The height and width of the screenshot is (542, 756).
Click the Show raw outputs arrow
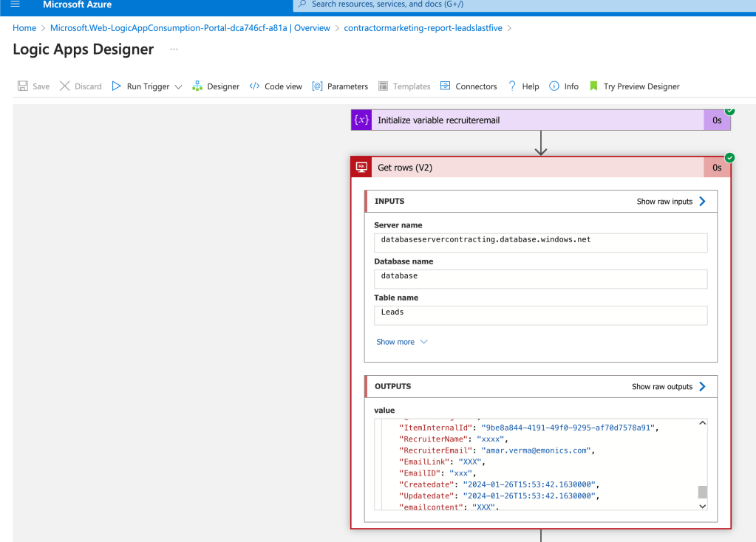point(703,386)
